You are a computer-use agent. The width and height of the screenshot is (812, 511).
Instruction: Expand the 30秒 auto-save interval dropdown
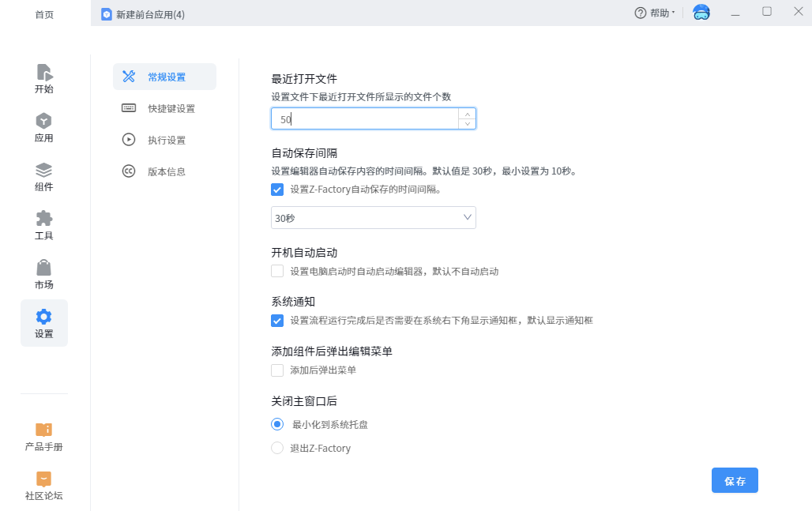pyautogui.click(x=373, y=218)
